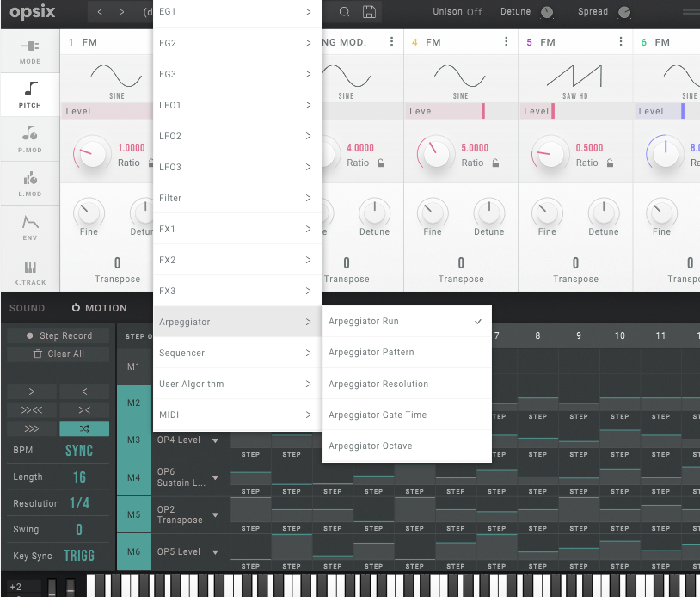Open the L.MOD page icon
Viewport: 700px width, 597px height.
tap(30, 183)
